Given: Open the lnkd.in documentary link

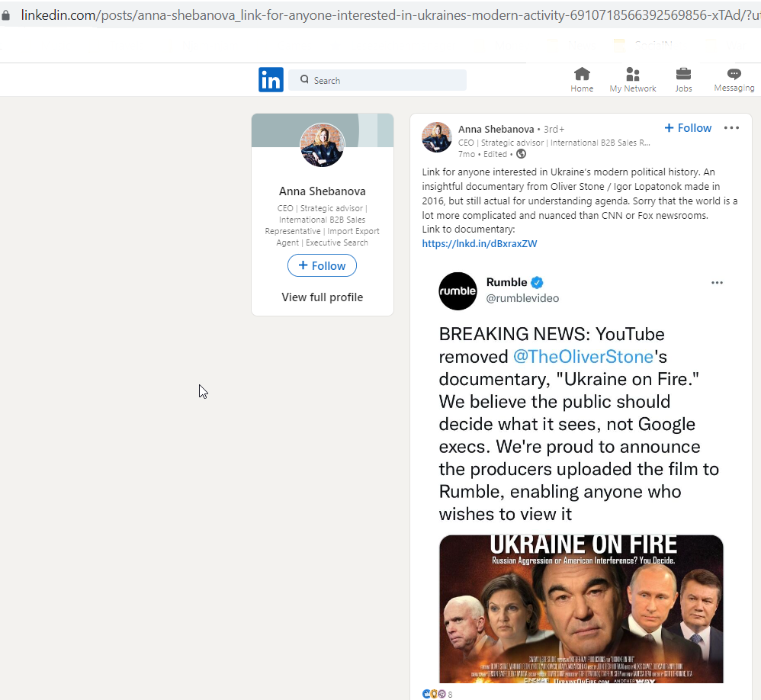Looking at the screenshot, I should 480,244.
